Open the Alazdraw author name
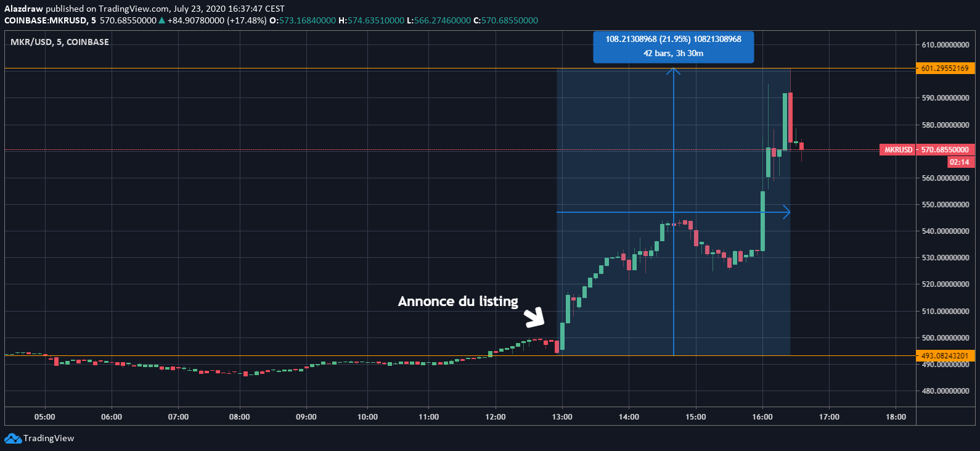 [x=23, y=9]
